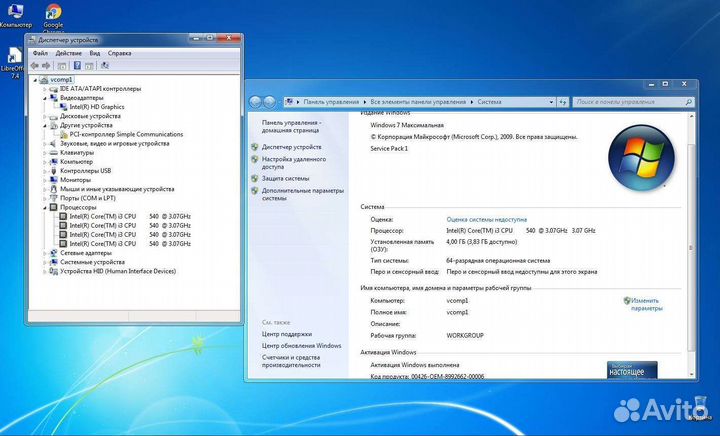Collapse the Другие устройства branch
720x436 pixels.
point(45,125)
